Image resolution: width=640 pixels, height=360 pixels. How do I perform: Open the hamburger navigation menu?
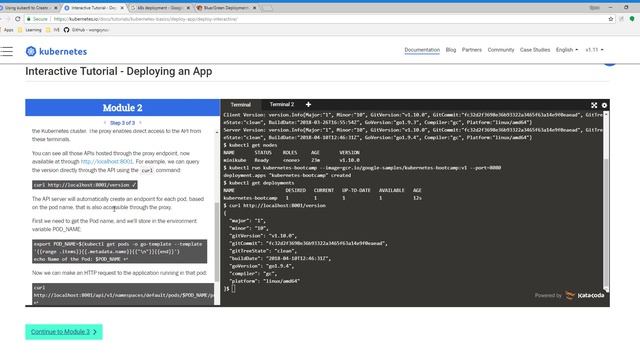click(7, 51)
